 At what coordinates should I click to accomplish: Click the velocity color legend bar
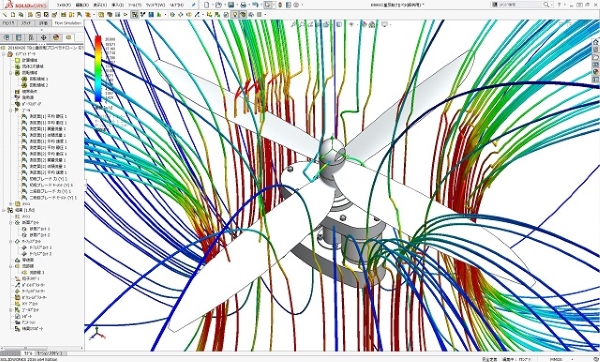click(98, 69)
